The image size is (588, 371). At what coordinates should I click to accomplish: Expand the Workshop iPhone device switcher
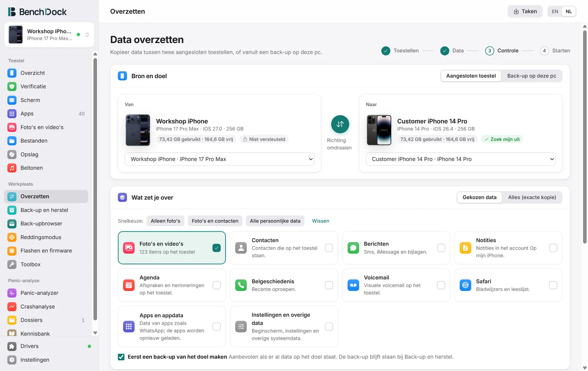49,35
